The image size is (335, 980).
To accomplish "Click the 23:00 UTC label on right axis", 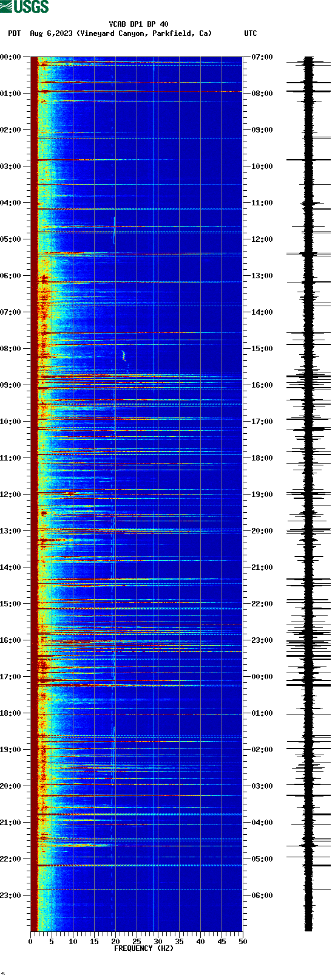I will 262,640.
